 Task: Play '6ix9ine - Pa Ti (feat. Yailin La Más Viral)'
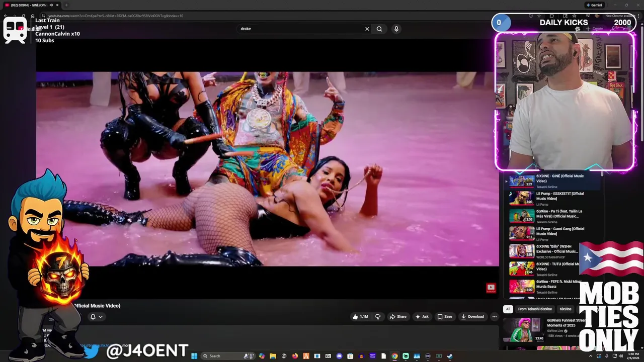pyautogui.click(x=552, y=216)
